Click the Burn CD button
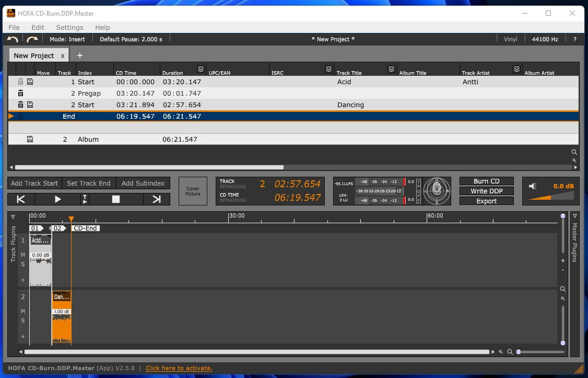 (486, 181)
